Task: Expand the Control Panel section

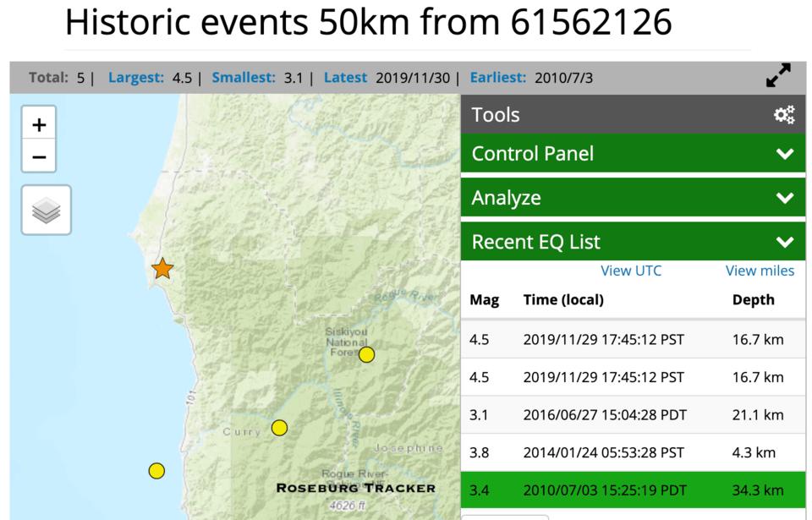Action: click(x=633, y=154)
